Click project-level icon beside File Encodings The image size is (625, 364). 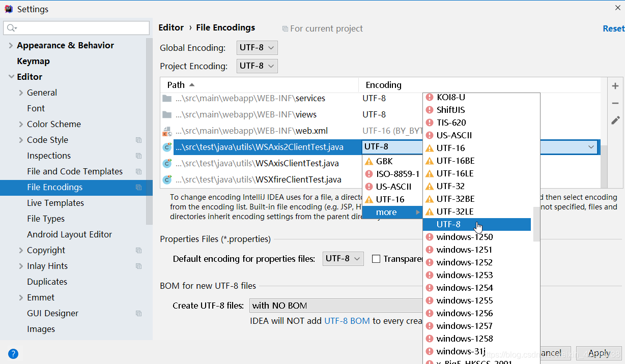click(x=138, y=187)
